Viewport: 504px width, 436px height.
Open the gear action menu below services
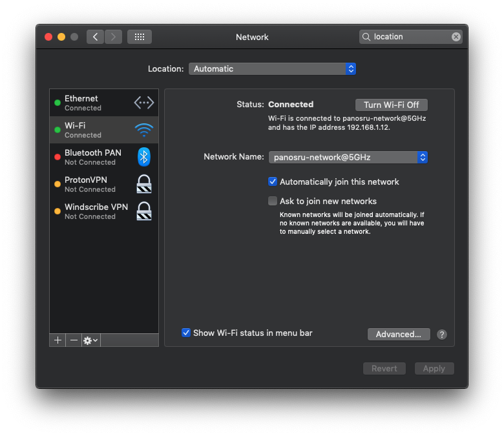tap(91, 340)
